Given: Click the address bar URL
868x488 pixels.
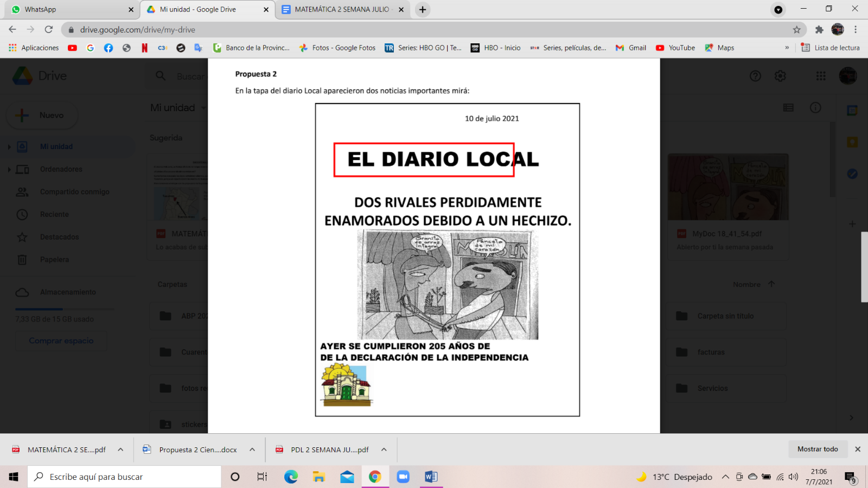Looking at the screenshot, I should point(137,30).
